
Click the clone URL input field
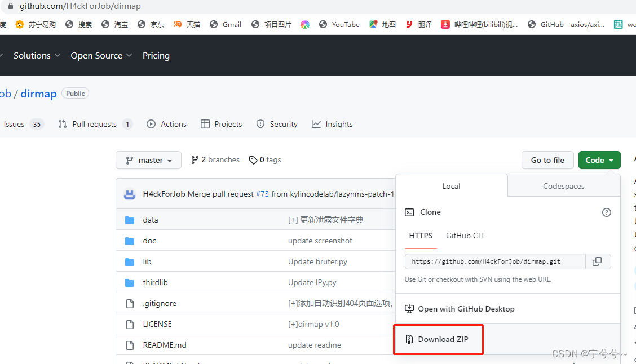click(x=495, y=261)
